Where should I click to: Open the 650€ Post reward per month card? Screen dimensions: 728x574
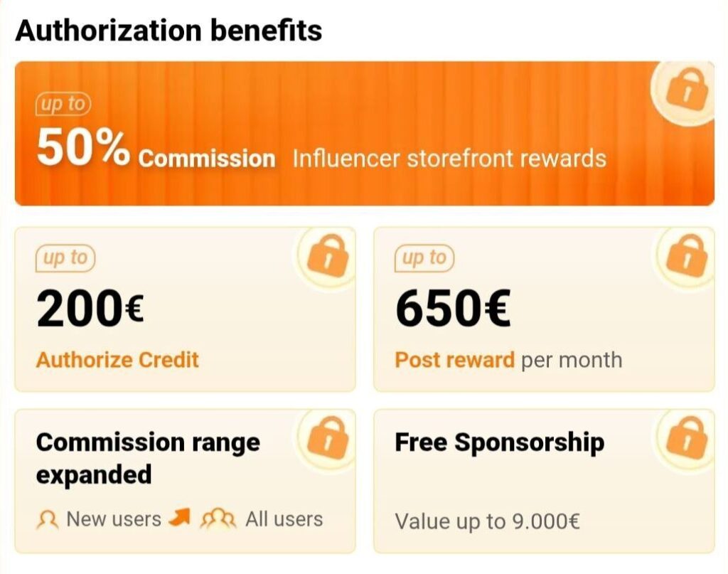point(544,309)
